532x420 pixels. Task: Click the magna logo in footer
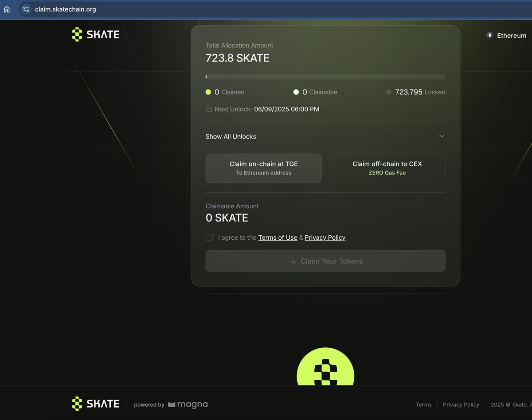[x=188, y=404]
